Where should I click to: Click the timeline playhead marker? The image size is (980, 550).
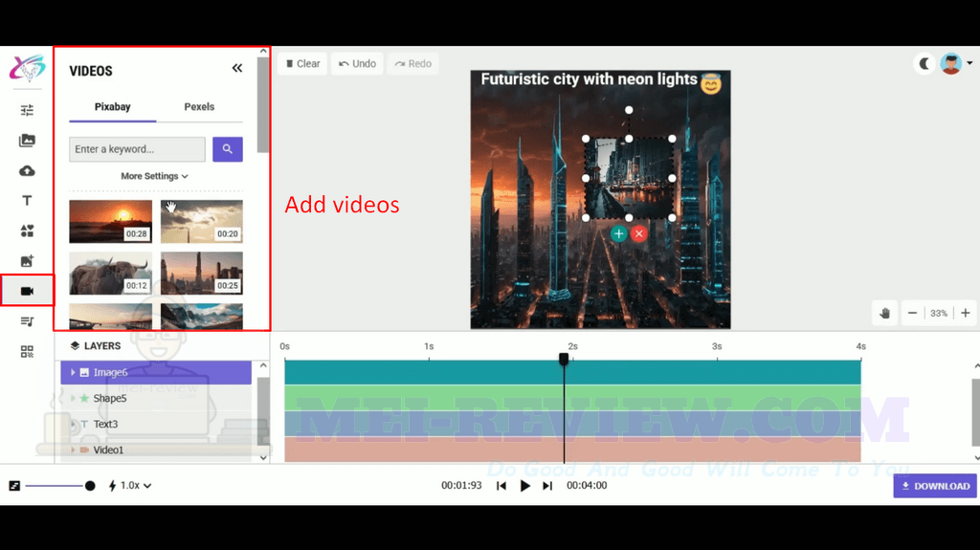coord(564,359)
